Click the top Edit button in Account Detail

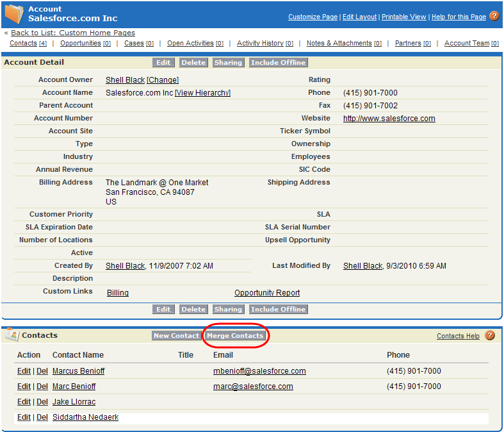[163, 62]
